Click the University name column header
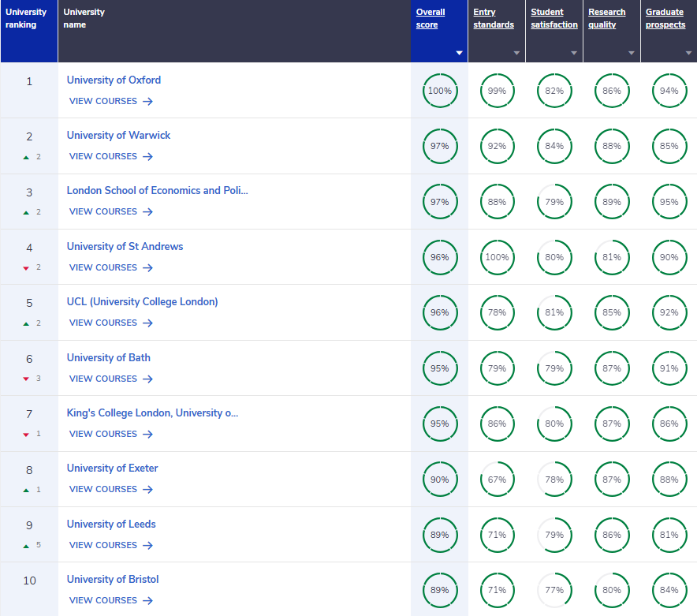Viewport: 697px width, 616px height. click(x=234, y=31)
